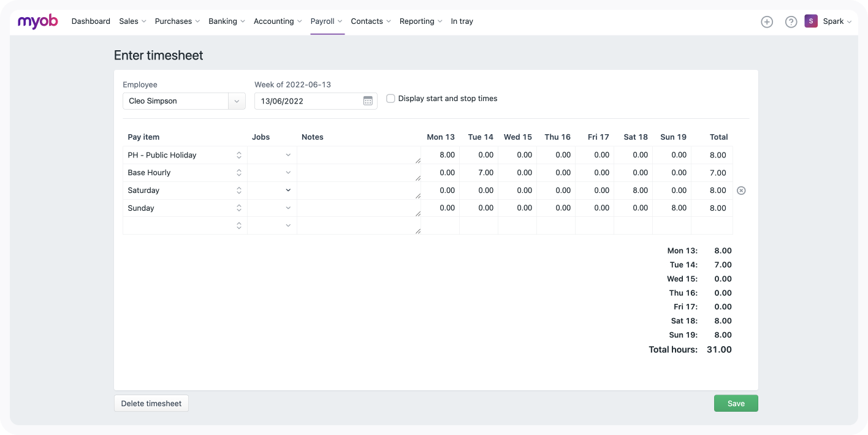868x435 pixels.
Task: Click Delete timesheet
Action: 151,403
